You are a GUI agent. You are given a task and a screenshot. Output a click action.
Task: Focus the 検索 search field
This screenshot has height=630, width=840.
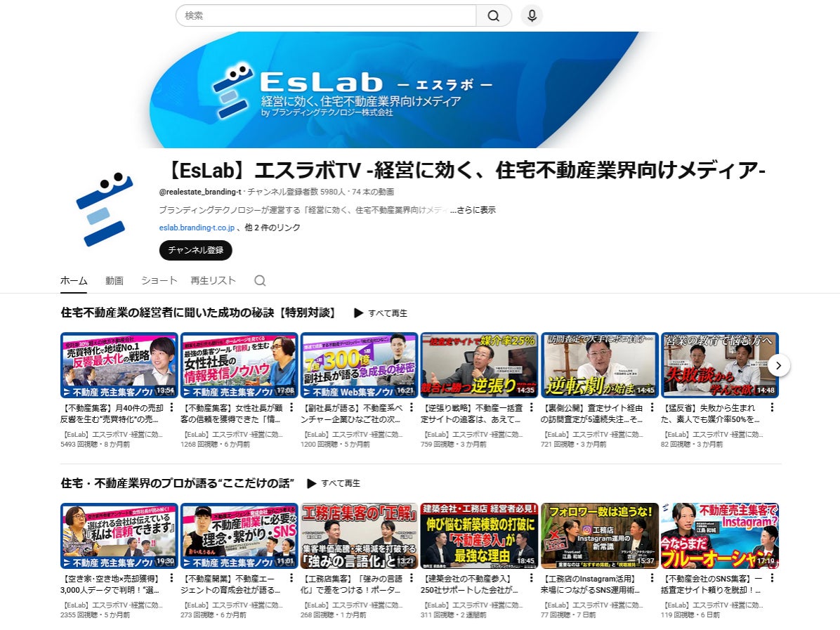[x=326, y=15]
